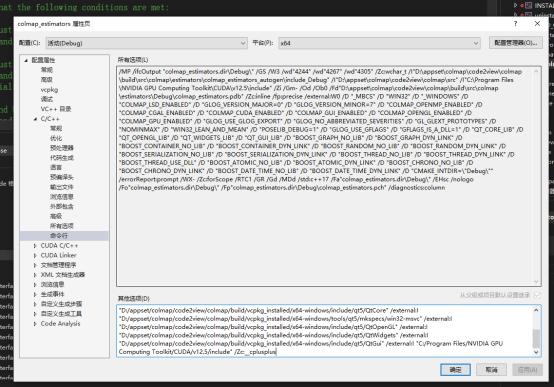554x387 pixels.
Task: Expand the 自定义生成步骤 node arrow
Action: (x=35, y=304)
